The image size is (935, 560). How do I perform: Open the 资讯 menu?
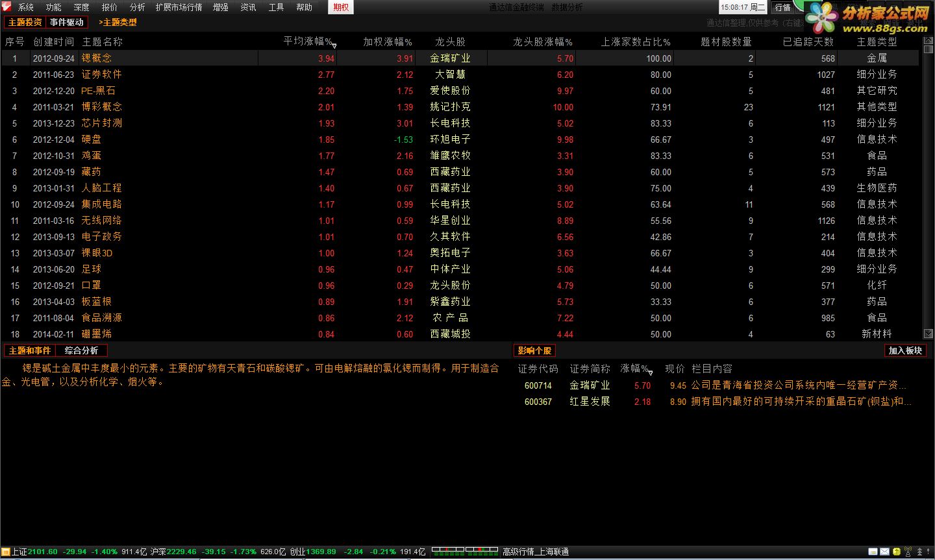249,7
